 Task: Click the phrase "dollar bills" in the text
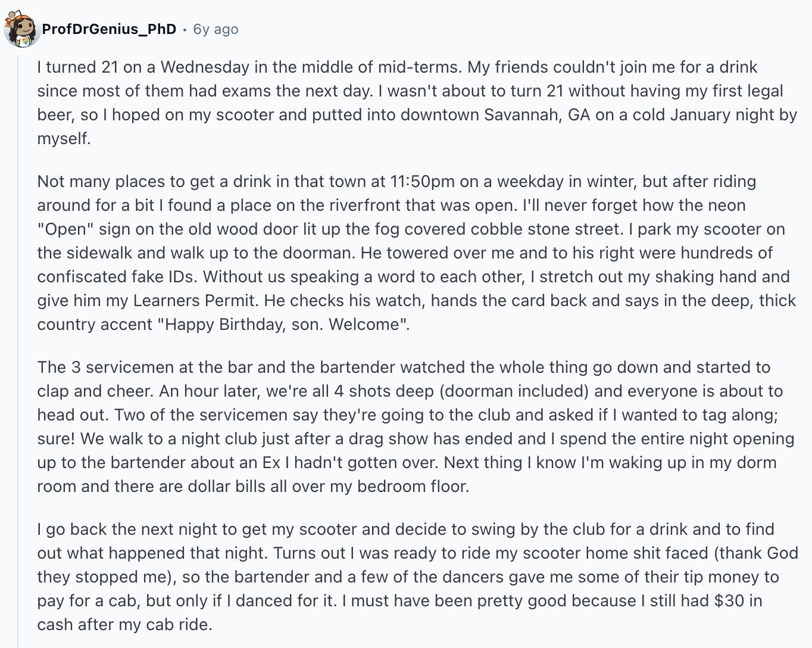227,487
